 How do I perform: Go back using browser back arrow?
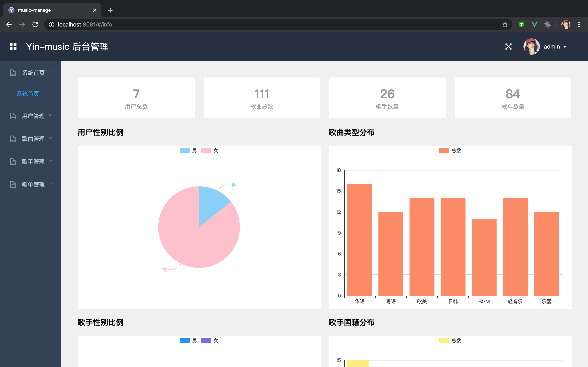(x=9, y=24)
